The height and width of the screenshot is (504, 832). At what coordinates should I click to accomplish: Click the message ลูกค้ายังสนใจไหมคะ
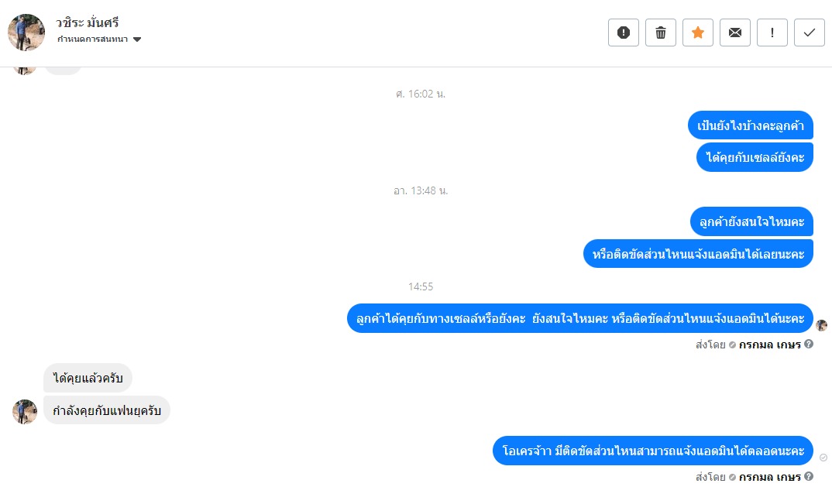[751, 221]
